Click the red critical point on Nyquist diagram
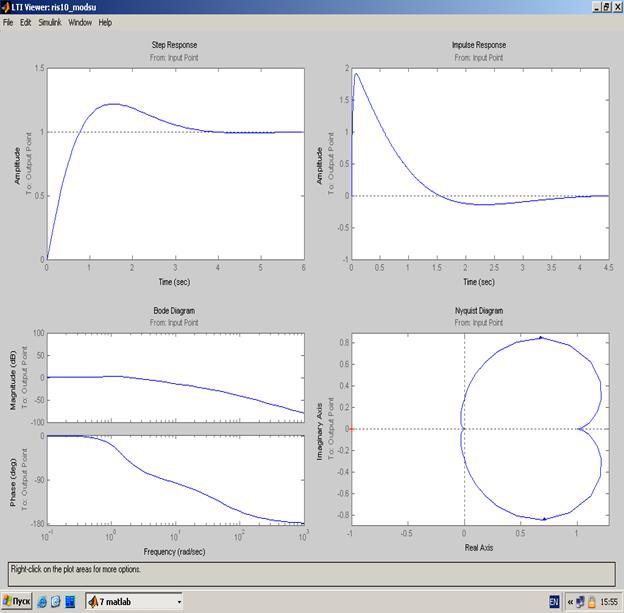 coord(351,429)
